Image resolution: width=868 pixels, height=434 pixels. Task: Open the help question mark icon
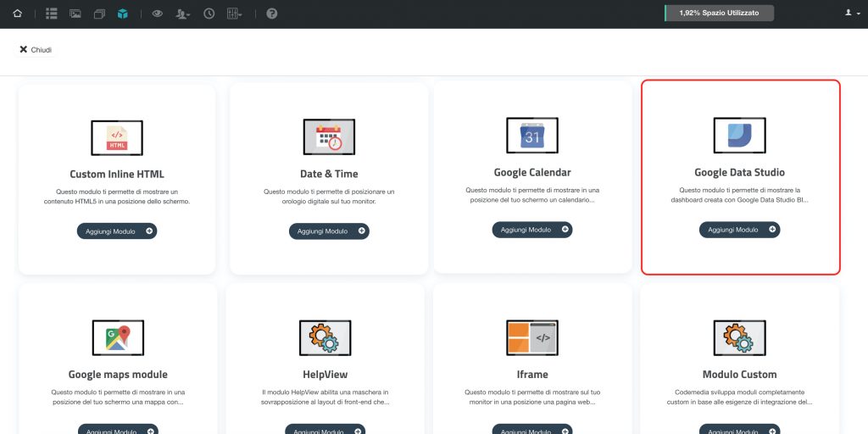pos(272,14)
